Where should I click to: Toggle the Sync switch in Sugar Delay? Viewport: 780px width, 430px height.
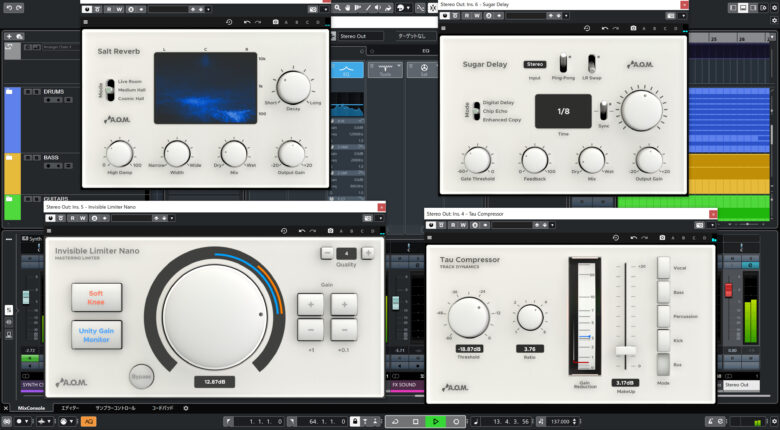(603, 110)
